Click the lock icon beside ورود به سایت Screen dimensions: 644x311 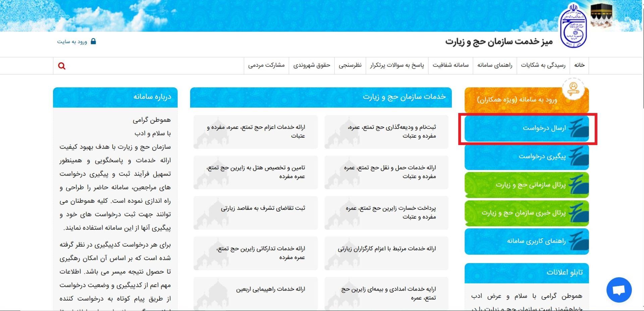click(x=93, y=41)
